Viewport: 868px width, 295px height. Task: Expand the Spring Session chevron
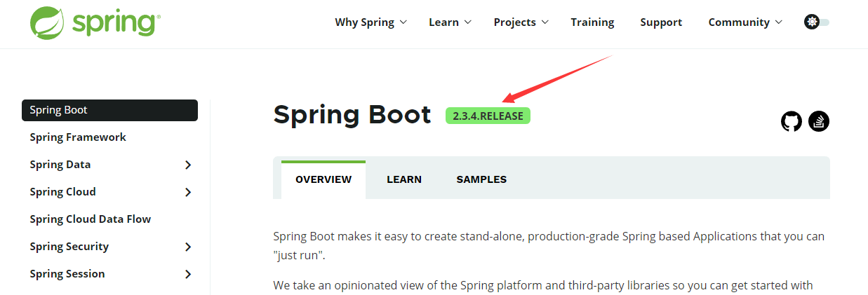(187, 275)
